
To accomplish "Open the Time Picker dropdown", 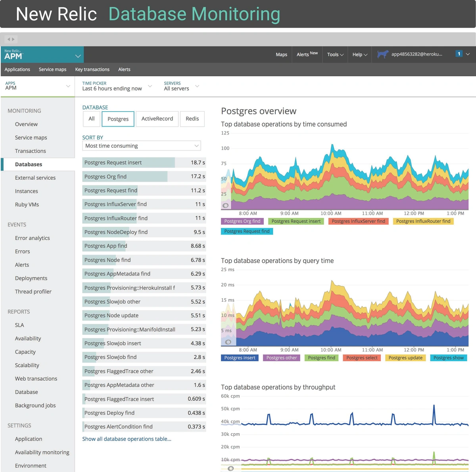I will [x=117, y=86].
